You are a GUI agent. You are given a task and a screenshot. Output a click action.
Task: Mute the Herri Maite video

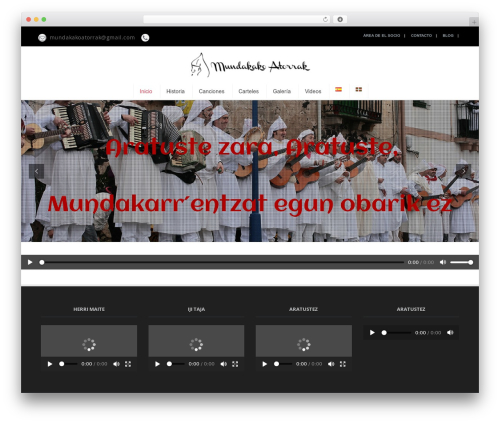pyautogui.click(x=116, y=364)
